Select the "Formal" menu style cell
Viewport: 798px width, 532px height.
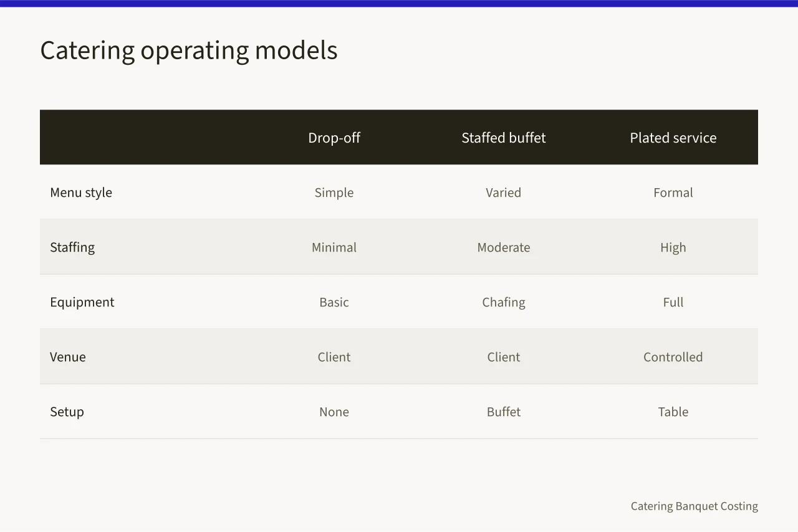(673, 192)
